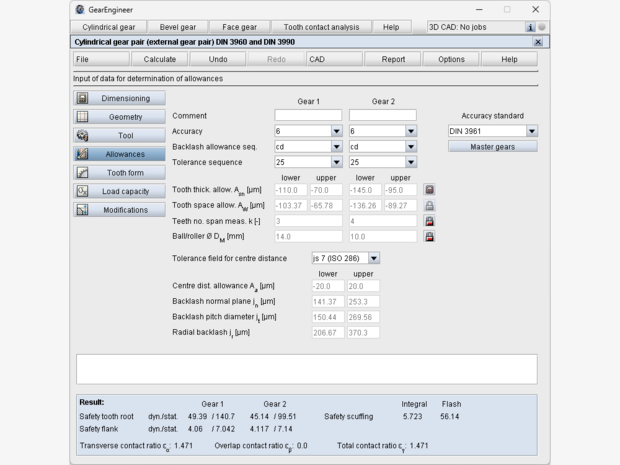Screen dimensions: 620x465
Task: Select the Tool section icon
Action: point(83,135)
